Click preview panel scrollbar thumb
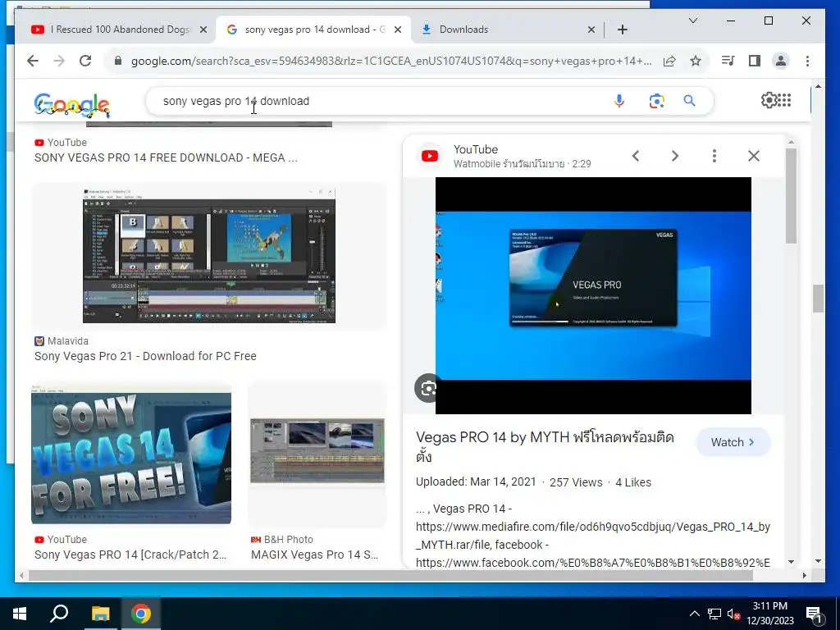Screen dimensions: 840x630 coord(792,195)
